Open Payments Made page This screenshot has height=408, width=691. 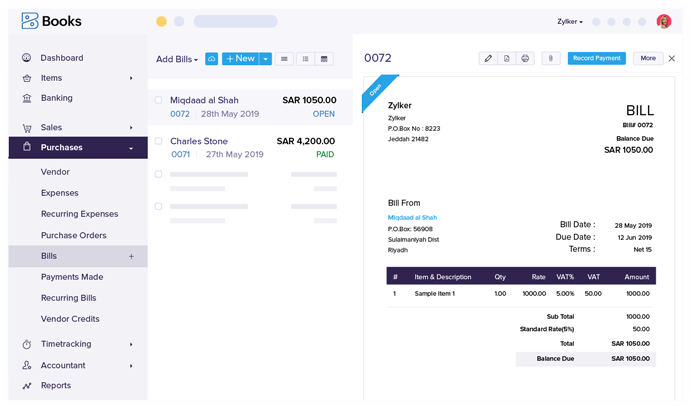pyautogui.click(x=72, y=277)
